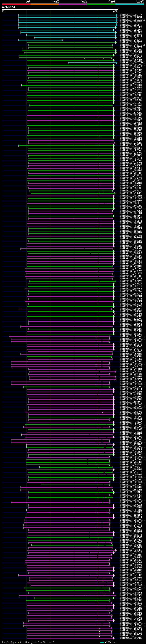The width and height of the screenshot is (146, 644).
Task: Select hit label UniRef100_Q2V330
Action: (x=131, y=374)
